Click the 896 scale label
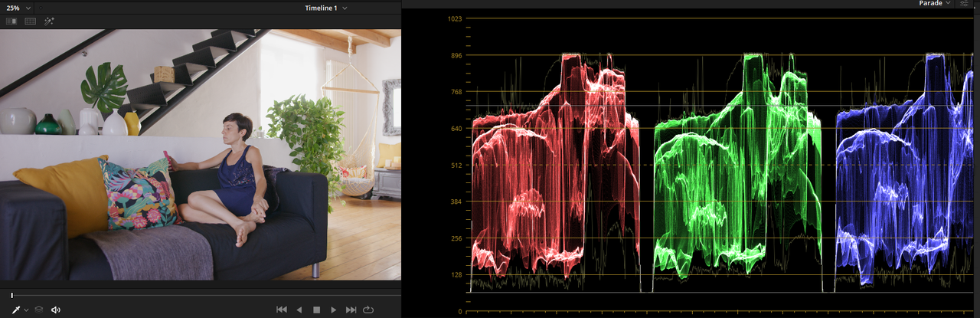This screenshot has width=980, height=318. (x=456, y=55)
